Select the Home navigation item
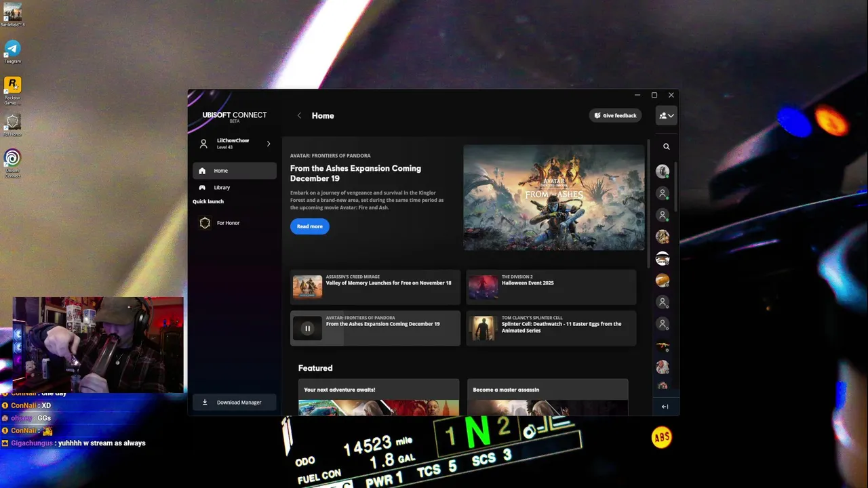Viewport: 868px width, 488px height. [x=234, y=171]
